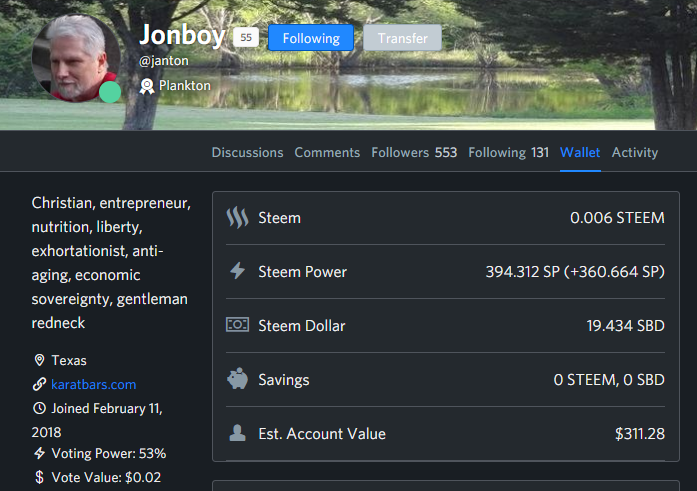Click the 0 STEEM, 0 SBD savings balance

coord(609,380)
